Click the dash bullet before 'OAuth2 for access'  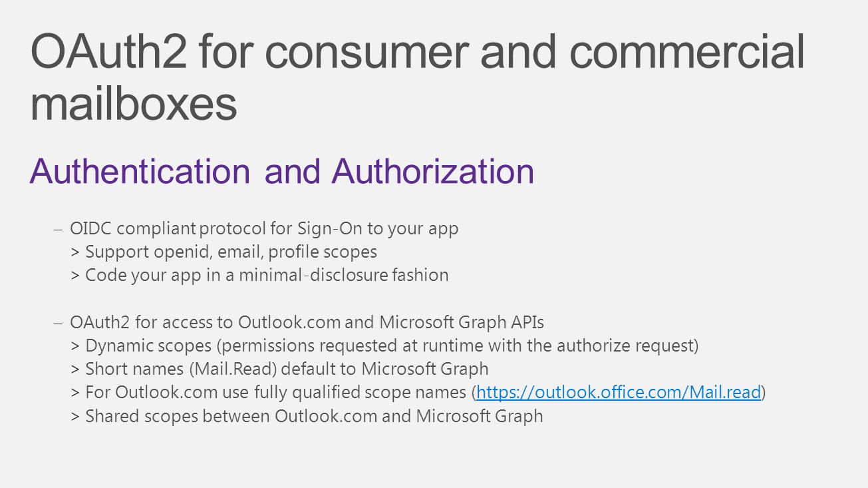(x=59, y=324)
